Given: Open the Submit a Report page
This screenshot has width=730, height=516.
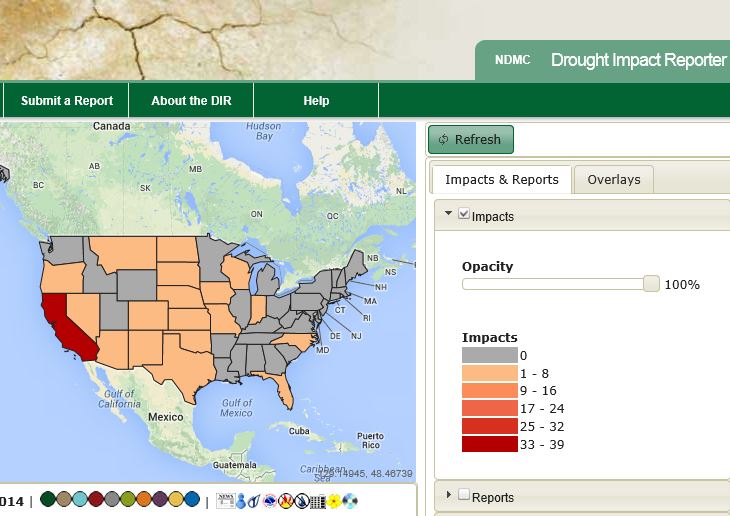Looking at the screenshot, I should pyautogui.click(x=67, y=101).
